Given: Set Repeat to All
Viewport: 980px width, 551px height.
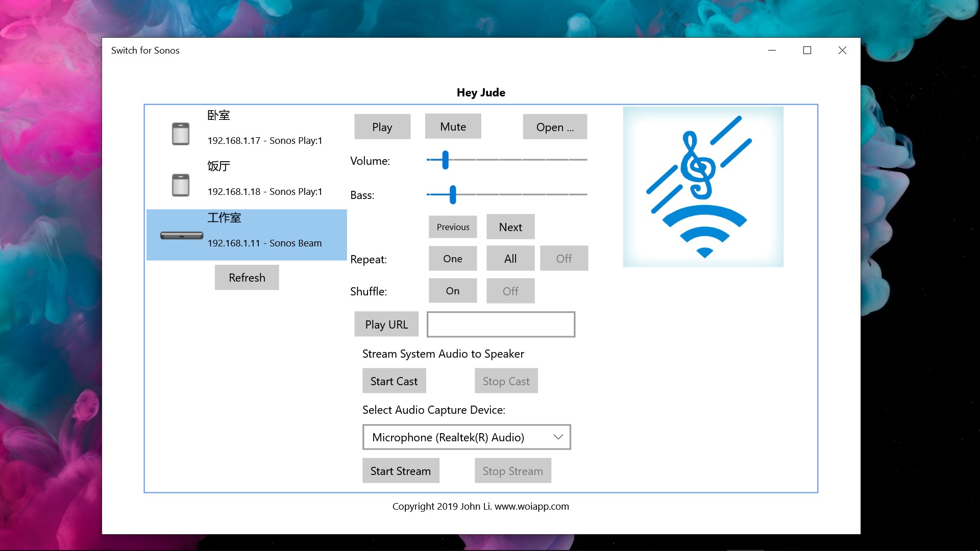Looking at the screenshot, I should pyautogui.click(x=510, y=259).
